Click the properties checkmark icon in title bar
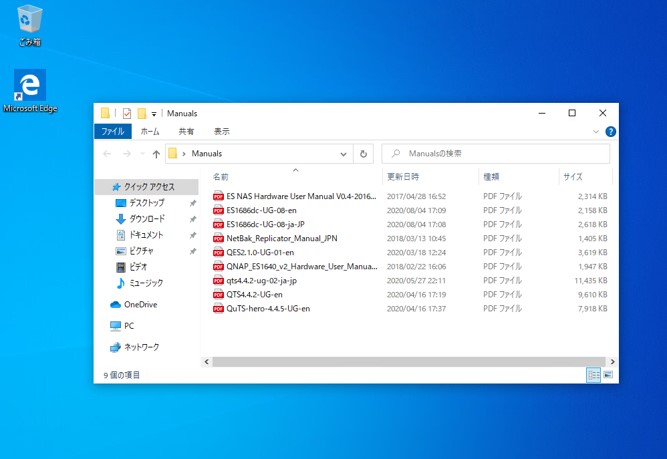The height and width of the screenshot is (459, 667). pos(127,114)
